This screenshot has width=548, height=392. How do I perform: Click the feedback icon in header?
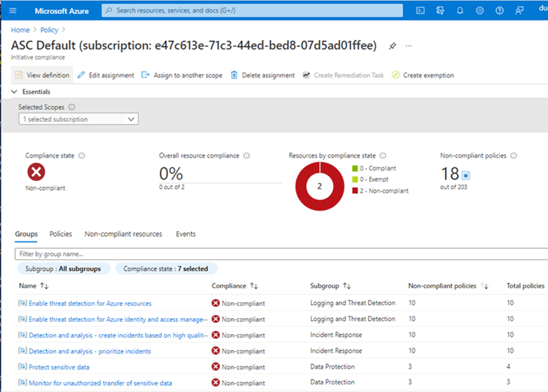(520, 11)
